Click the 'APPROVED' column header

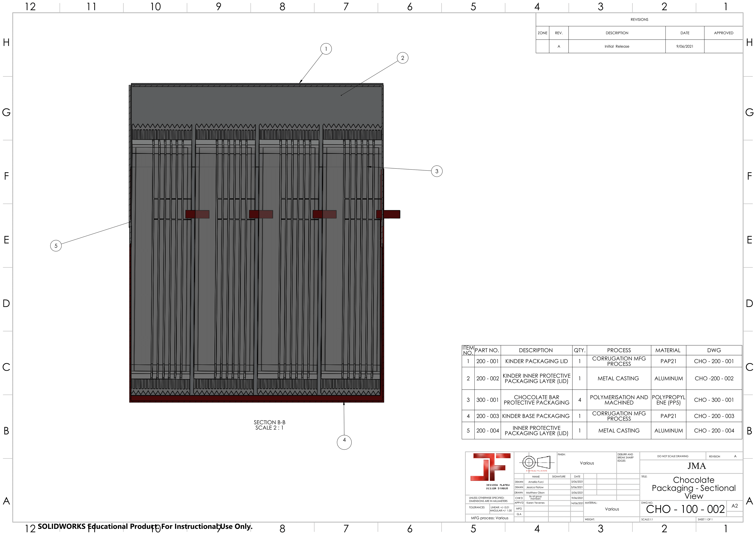(723, 33)
